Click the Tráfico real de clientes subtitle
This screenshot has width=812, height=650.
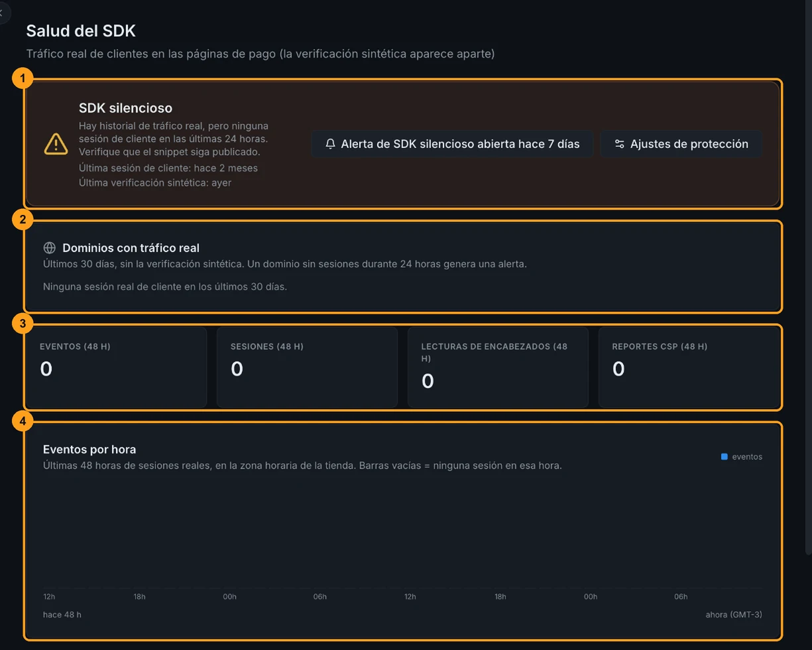click(261, 54)
